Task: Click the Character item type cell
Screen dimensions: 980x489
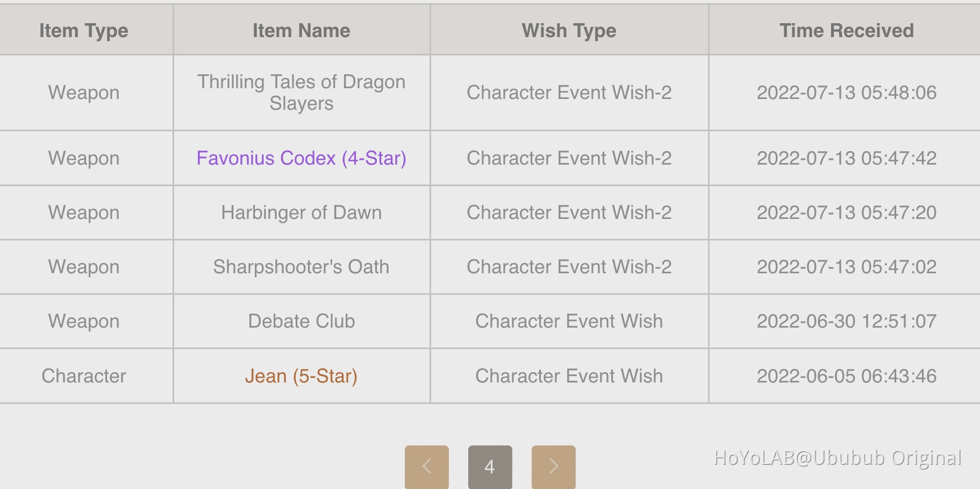Action: point(84,376)
